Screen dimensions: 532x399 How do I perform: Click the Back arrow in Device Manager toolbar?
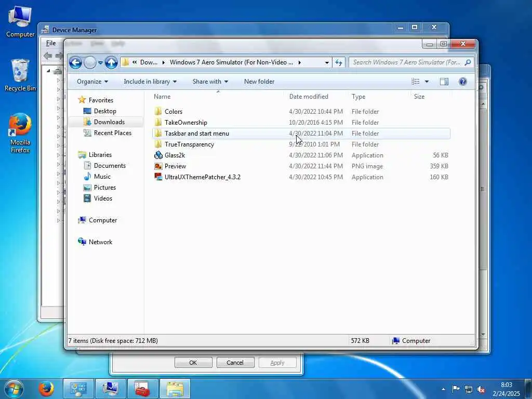pos(48,56)
